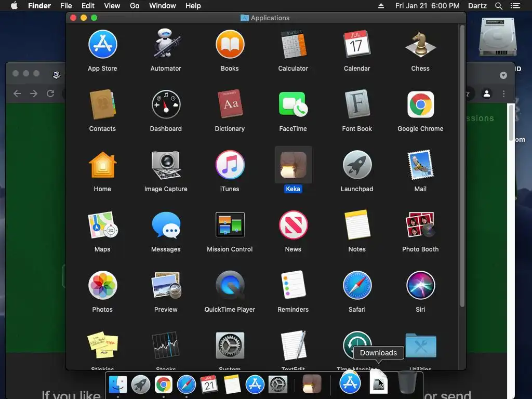
Task: Select the Utilities folder icon
Action: pyautogui.click(x=420, y=345)
